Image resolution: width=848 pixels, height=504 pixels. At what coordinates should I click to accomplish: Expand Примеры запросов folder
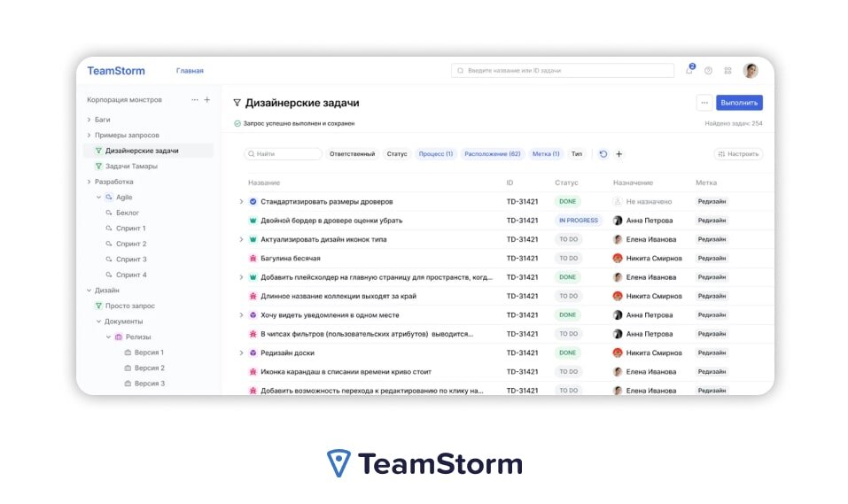pos(89,136)
